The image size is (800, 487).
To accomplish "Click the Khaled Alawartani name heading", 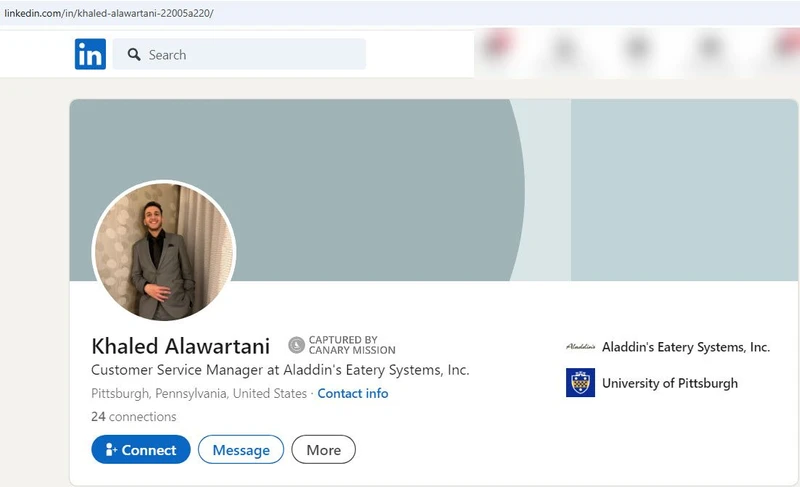I will pyautogui.click(x=181, y=346).
